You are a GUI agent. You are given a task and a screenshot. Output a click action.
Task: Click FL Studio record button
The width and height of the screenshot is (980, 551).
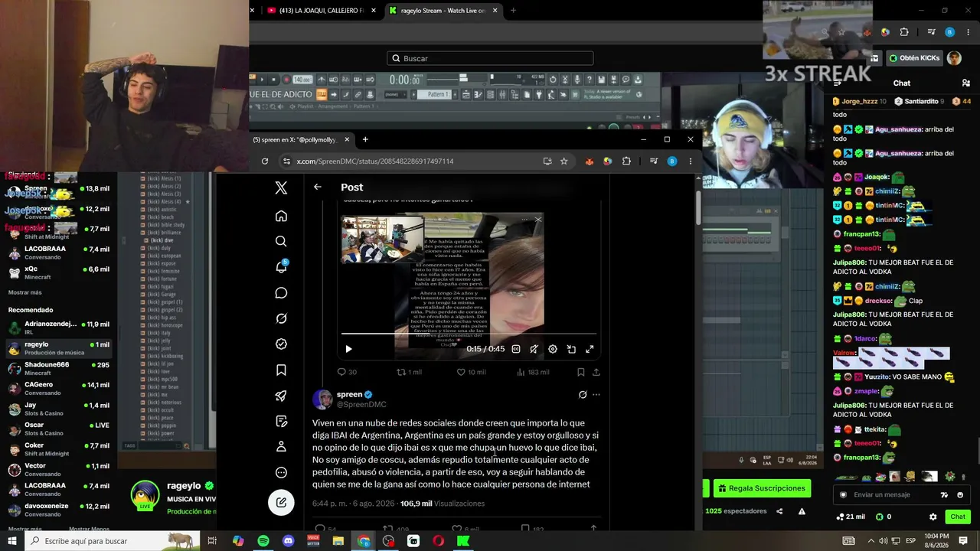(286, 80)
